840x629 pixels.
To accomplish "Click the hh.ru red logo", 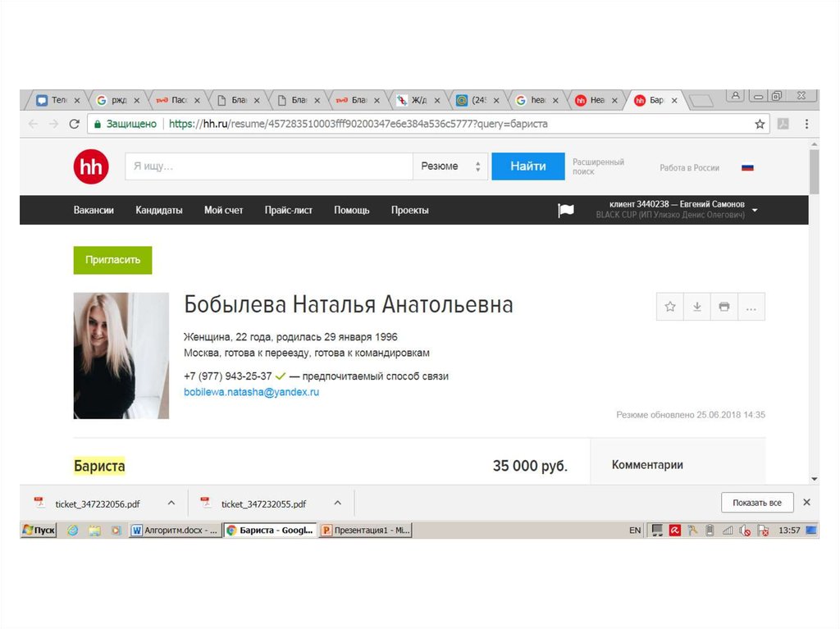I will (x=90, y=166).
